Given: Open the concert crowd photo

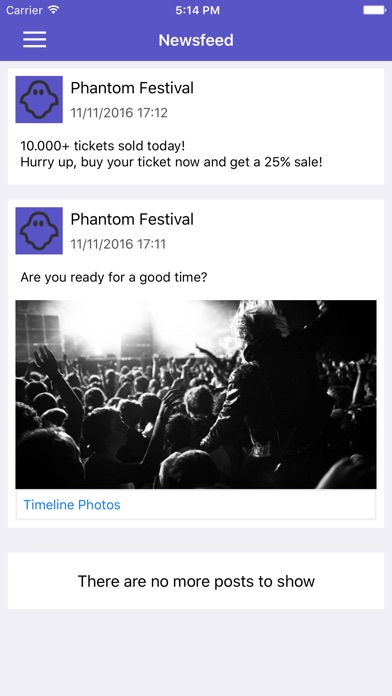Looking at the screenshot, I should click(196, 395).
